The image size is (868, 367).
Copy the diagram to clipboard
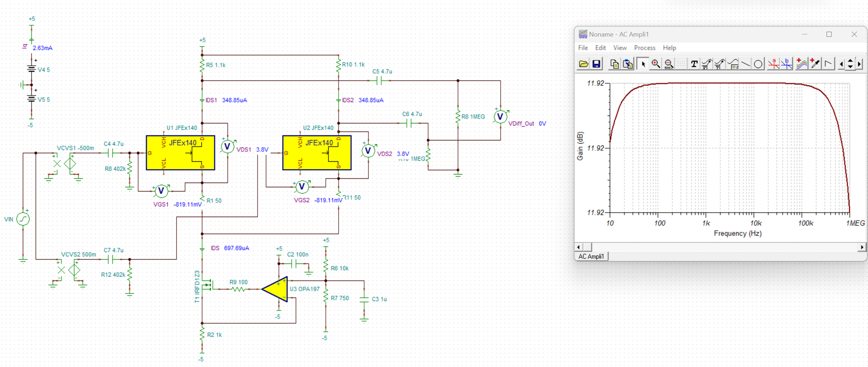point(614,64)
